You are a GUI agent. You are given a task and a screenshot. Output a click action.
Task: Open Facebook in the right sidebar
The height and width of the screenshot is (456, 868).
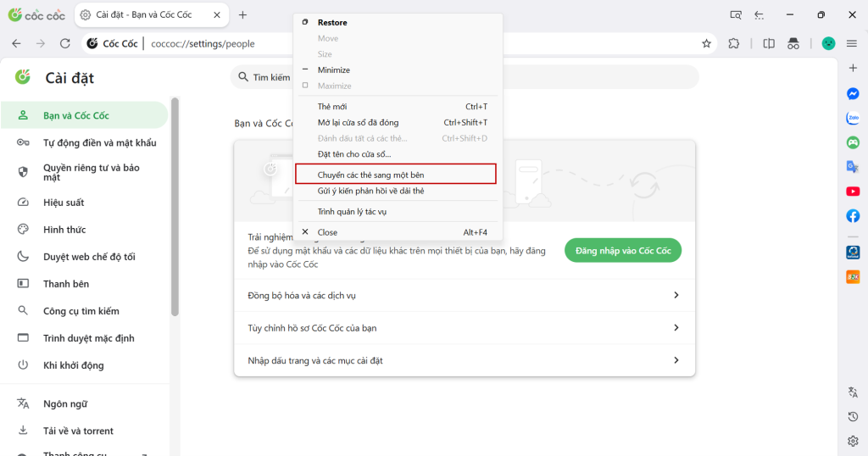click(853, 216)
